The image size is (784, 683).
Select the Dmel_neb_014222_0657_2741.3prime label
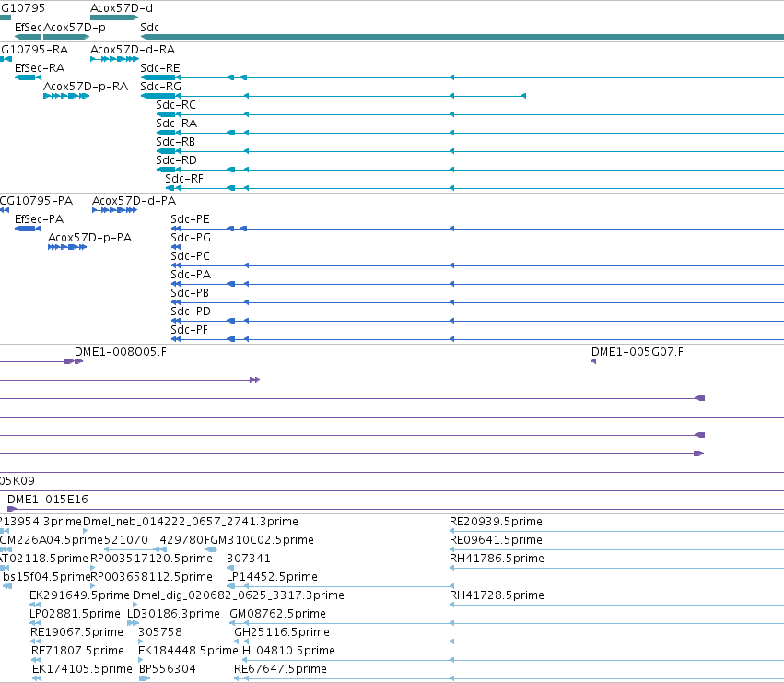coord(191,522)
